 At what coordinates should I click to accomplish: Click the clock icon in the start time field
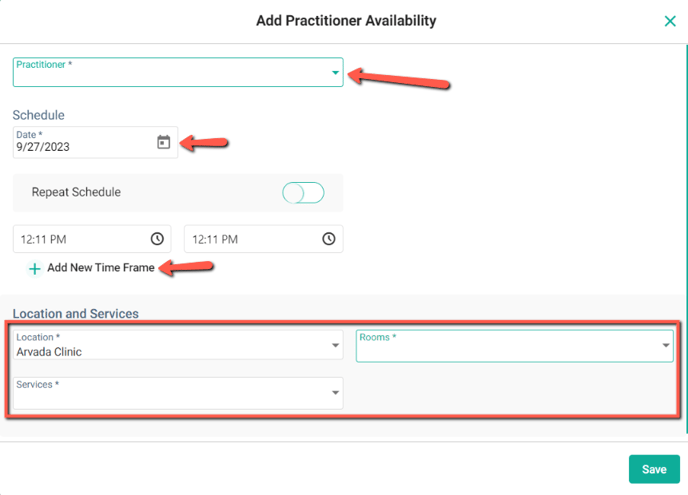point(157,239)
